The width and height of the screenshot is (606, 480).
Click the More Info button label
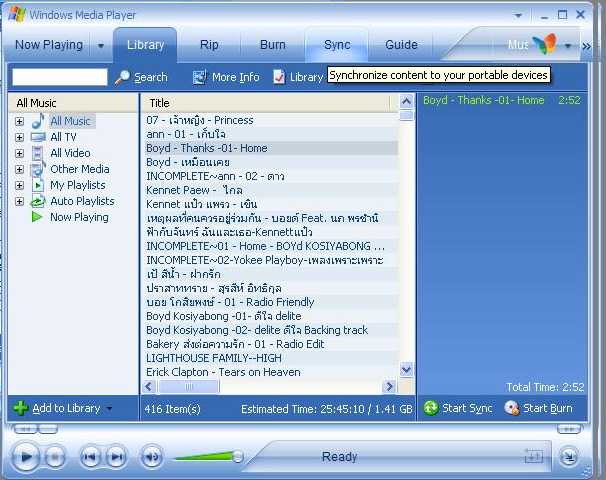point(236,77)
